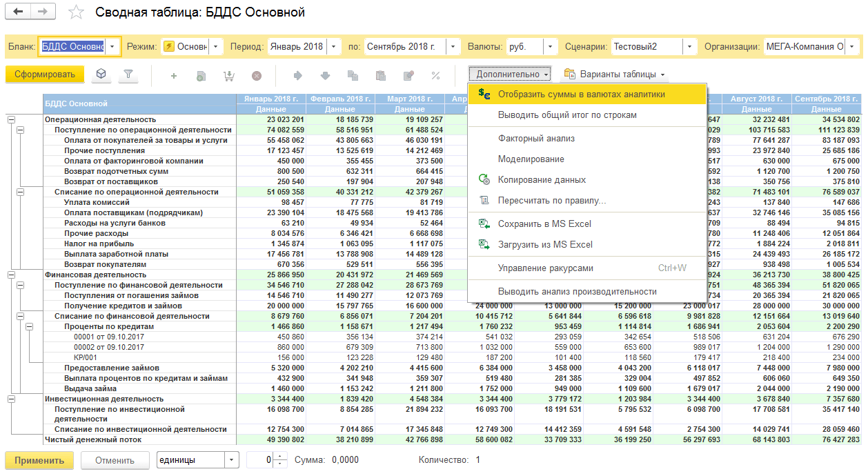Click the 3D cube icon in toolbar

point(101,75)
